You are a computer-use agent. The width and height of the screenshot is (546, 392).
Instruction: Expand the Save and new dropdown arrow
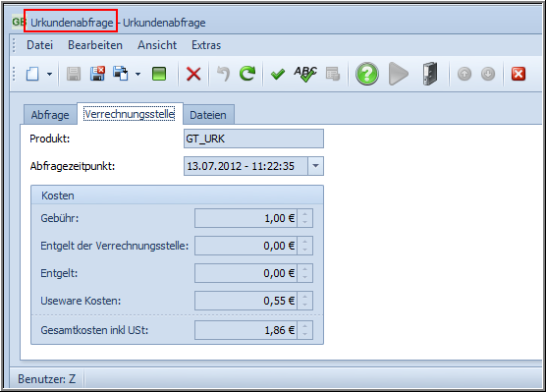[137, 74]
